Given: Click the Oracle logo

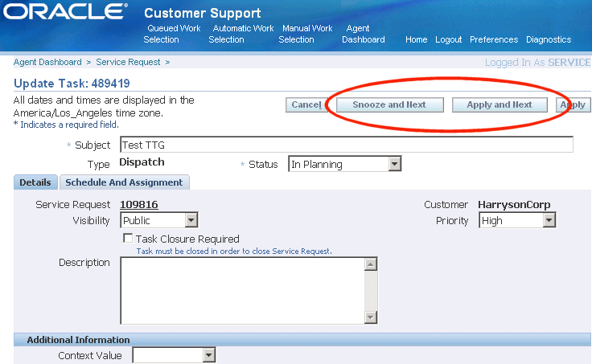Looking at the screenshot, I should (x=65, y=12).
